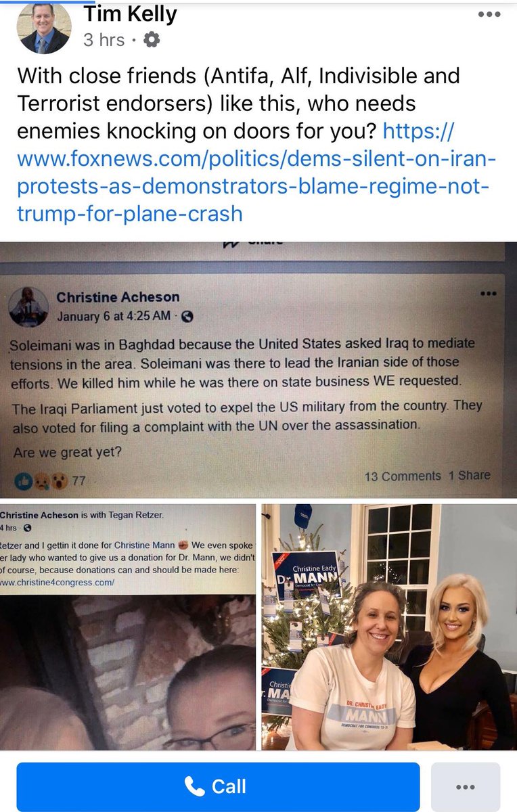The width and height of the screenshot is (517, 812).
Task: Tap the post options three-dot menu
Action: click(x=489, y=14)
